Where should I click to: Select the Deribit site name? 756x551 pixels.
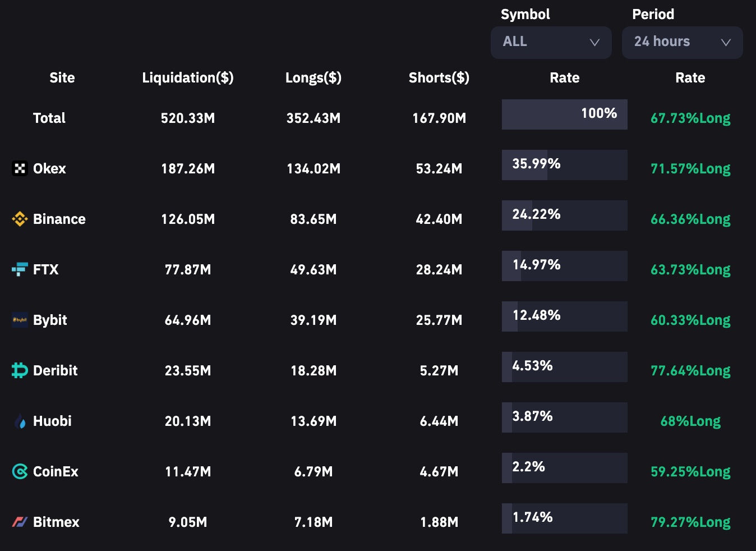click(56, 370)
